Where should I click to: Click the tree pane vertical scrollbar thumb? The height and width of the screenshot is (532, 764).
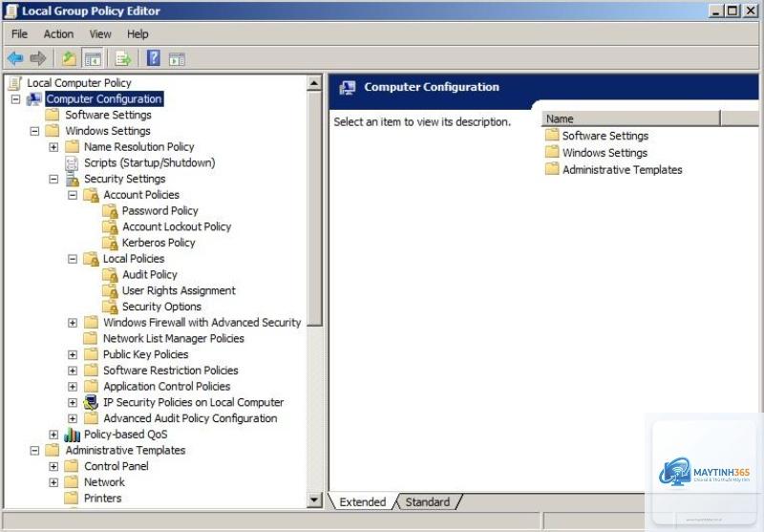[x=314, y=208]
